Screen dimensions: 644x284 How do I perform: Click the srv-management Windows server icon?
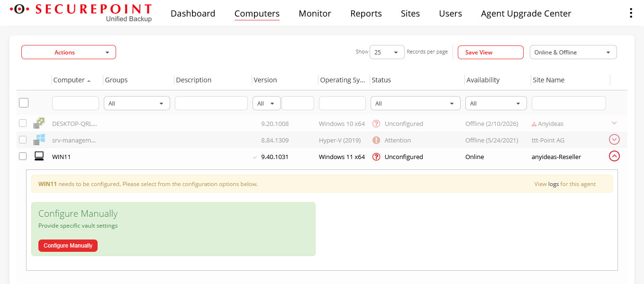point(39,140)
